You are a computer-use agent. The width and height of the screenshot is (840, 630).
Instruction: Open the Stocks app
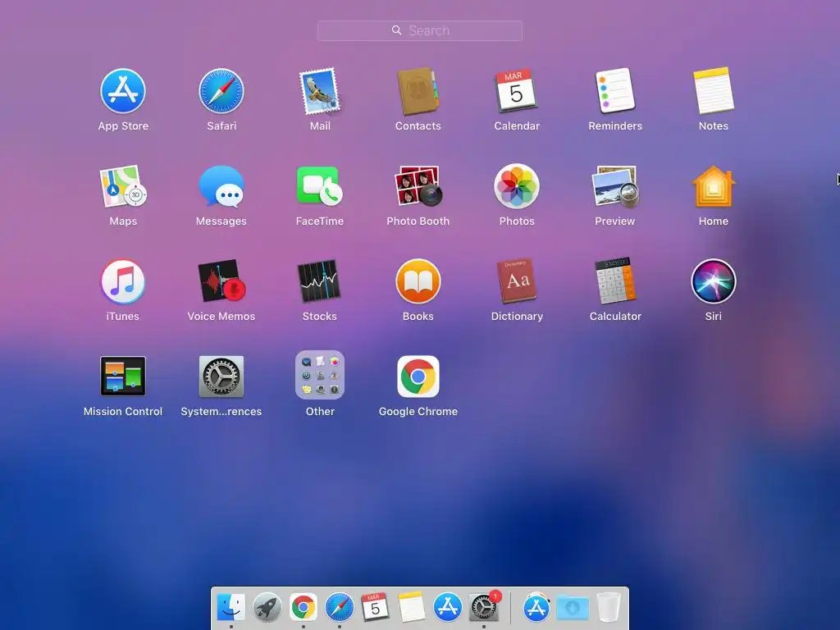(x=320, y=282)
